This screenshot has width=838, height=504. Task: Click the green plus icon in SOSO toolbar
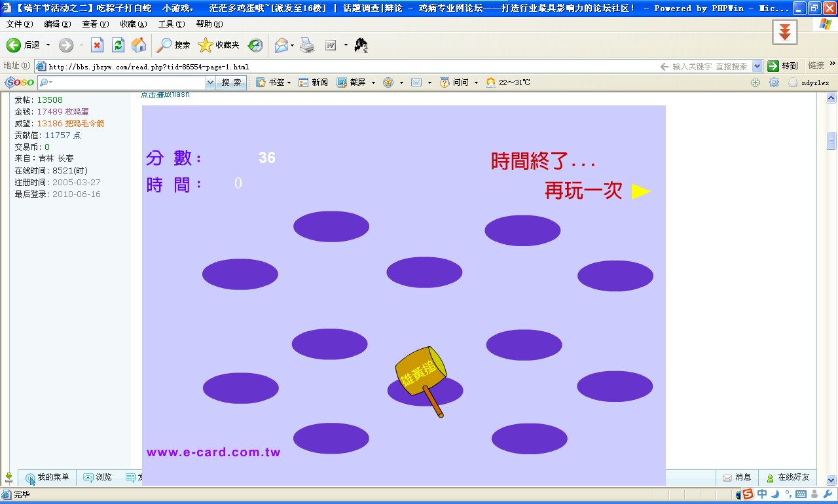[756, 82]
